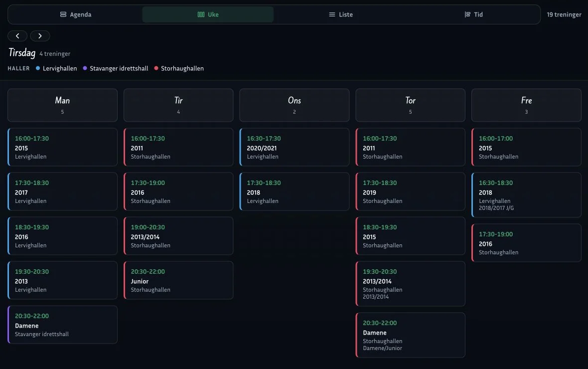Switch to the Tid view tab
588x369 pixels.
click(473, 14)
